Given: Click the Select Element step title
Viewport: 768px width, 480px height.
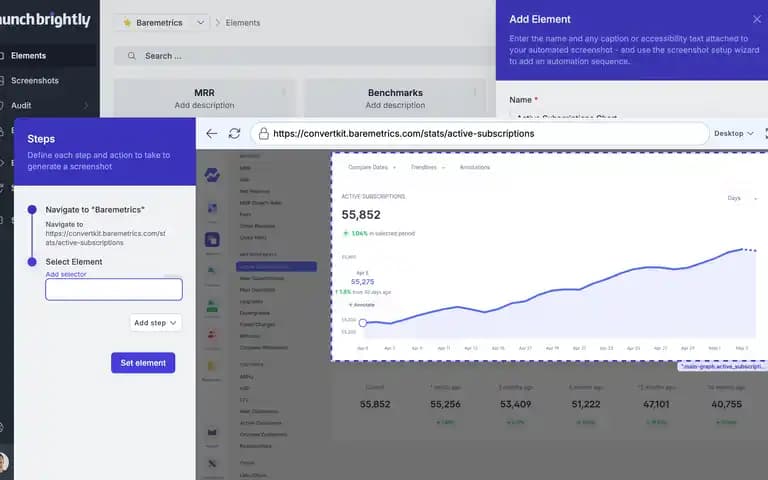Looking at the screenshot, I should pos(74,262).
